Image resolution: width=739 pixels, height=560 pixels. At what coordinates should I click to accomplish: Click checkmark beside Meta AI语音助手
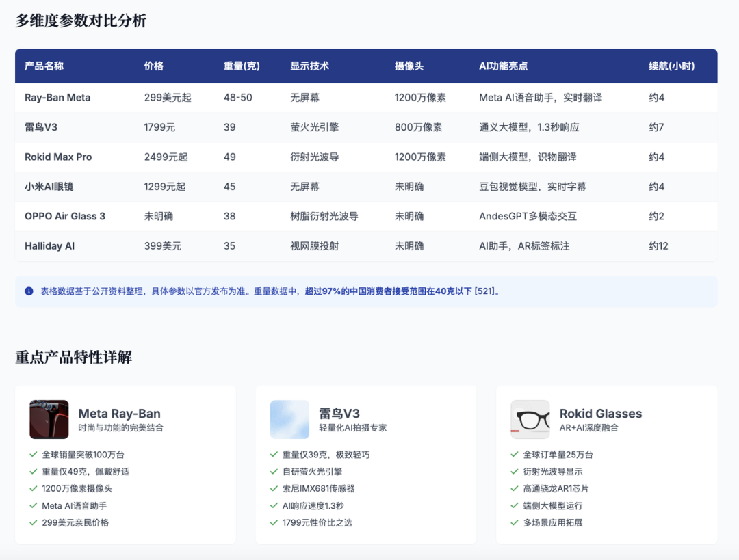[34, 505]
